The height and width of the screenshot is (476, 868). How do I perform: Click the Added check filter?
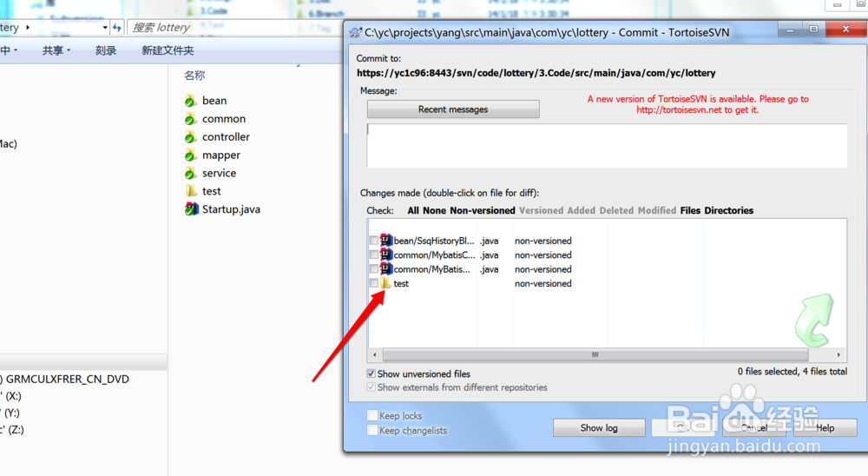point(581,210)
